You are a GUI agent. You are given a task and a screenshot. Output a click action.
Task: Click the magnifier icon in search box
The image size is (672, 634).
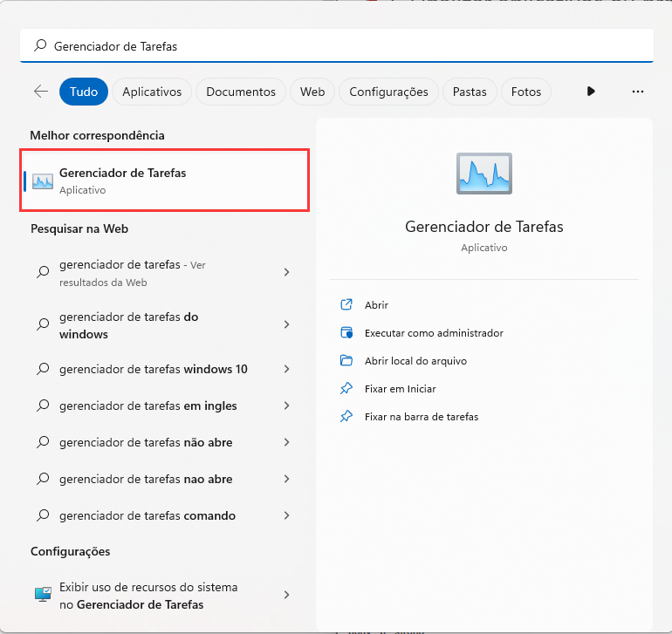pyautogui.click(x=40, y=45)
